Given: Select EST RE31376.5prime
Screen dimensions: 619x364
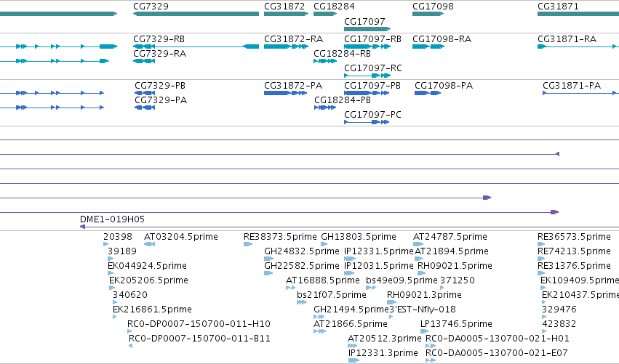Looking at the screenshot, I should click(541, 273).
